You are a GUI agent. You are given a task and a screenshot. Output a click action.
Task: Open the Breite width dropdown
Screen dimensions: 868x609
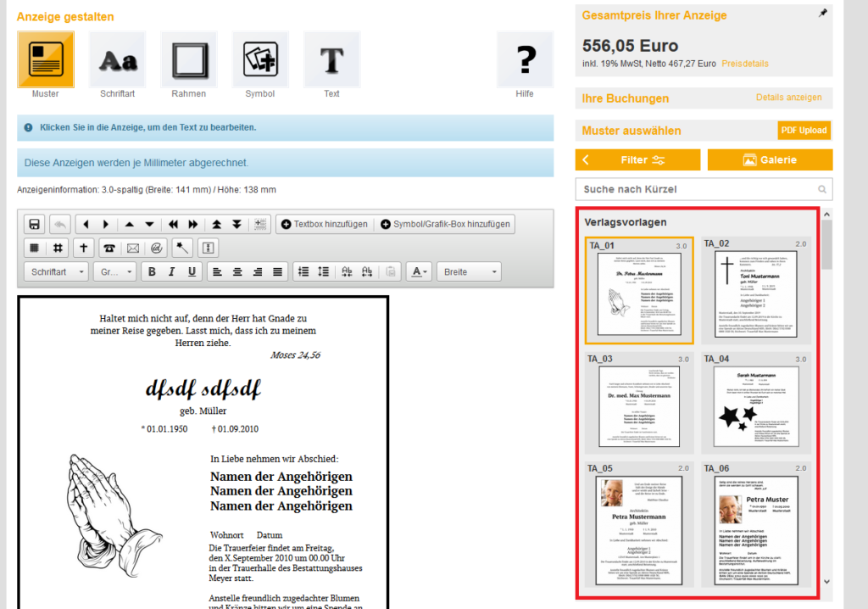469,271
